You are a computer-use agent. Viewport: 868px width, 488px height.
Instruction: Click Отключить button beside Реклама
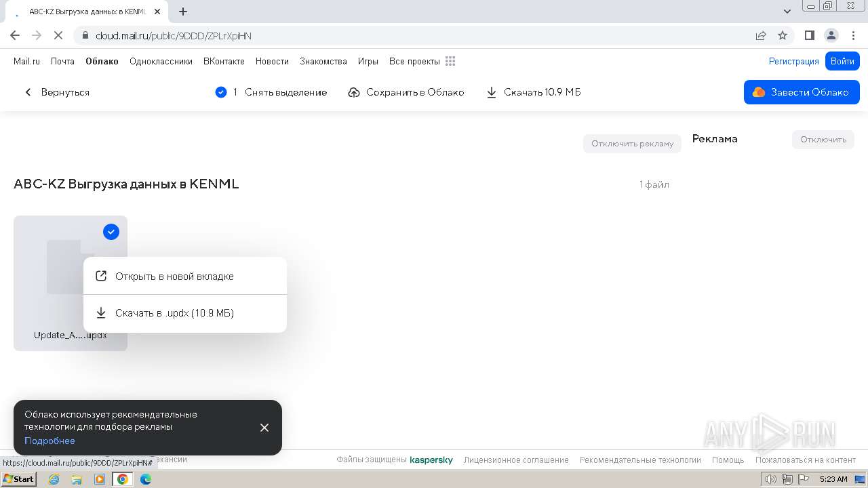tap(823, 140)
